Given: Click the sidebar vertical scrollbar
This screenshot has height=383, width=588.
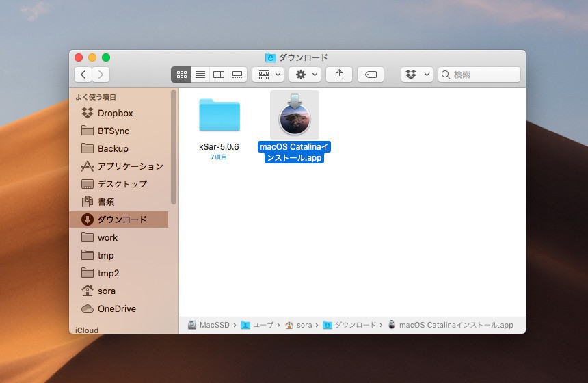Looking at the screenshot, I should 174,147.
